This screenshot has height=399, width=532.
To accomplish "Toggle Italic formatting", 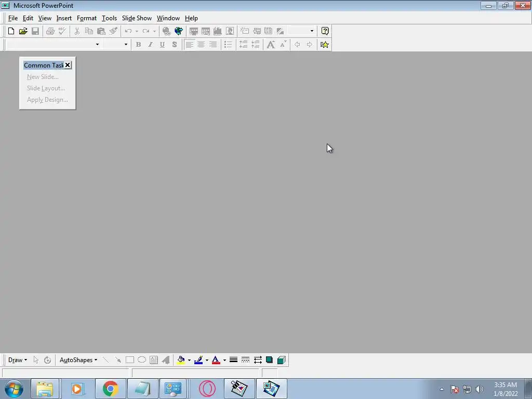I will [150, 45].
